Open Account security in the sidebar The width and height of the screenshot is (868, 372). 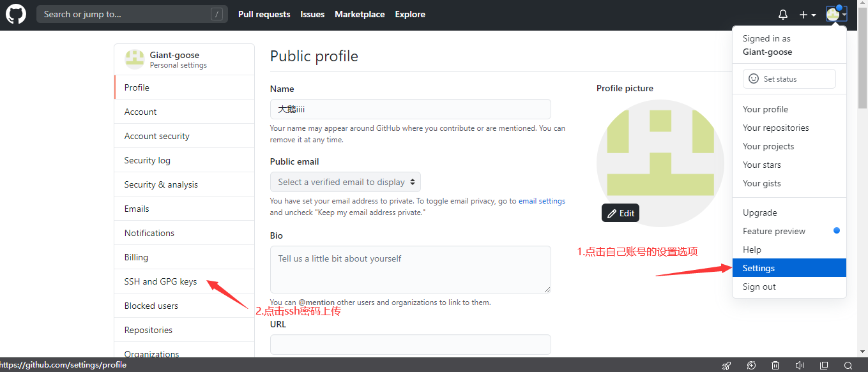pos(185,136)
